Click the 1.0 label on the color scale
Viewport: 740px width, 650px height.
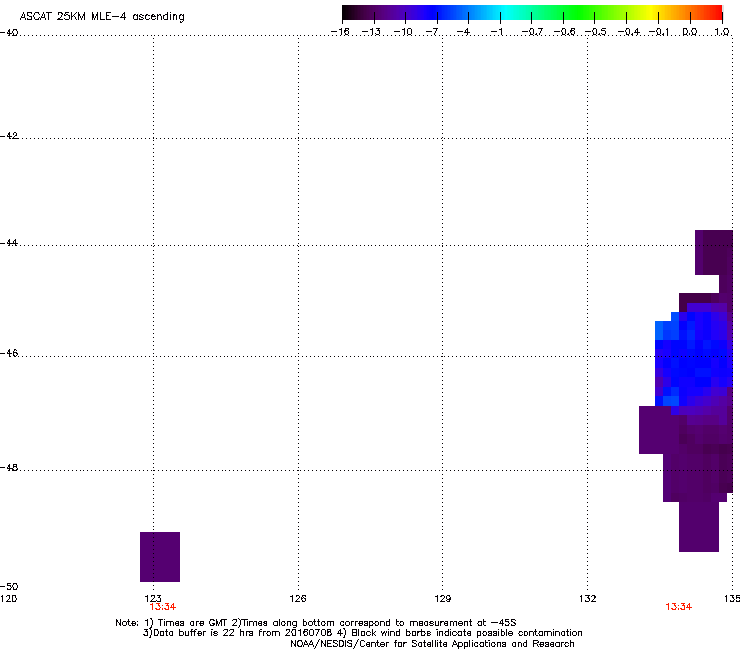coord(722,32)
